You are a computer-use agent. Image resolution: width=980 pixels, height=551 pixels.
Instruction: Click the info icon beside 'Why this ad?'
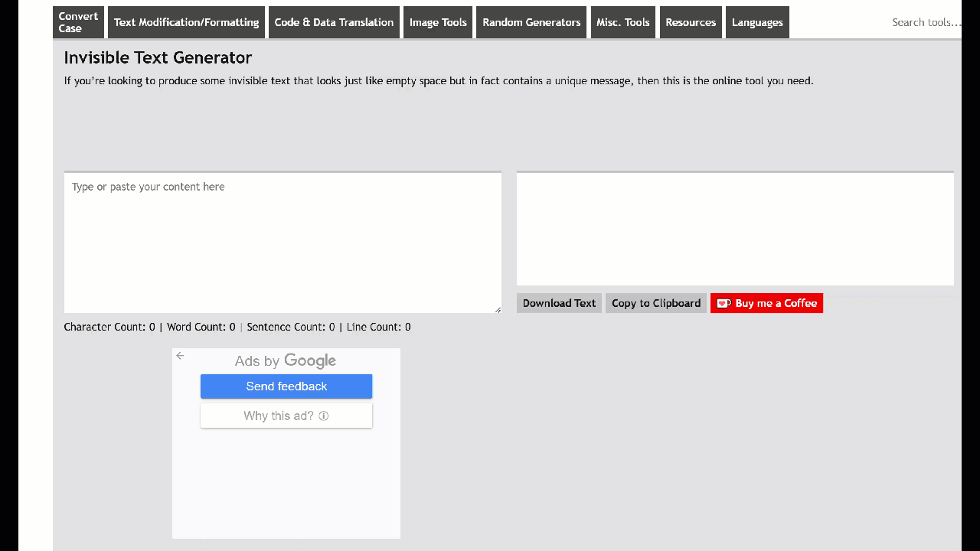(324, 416)
